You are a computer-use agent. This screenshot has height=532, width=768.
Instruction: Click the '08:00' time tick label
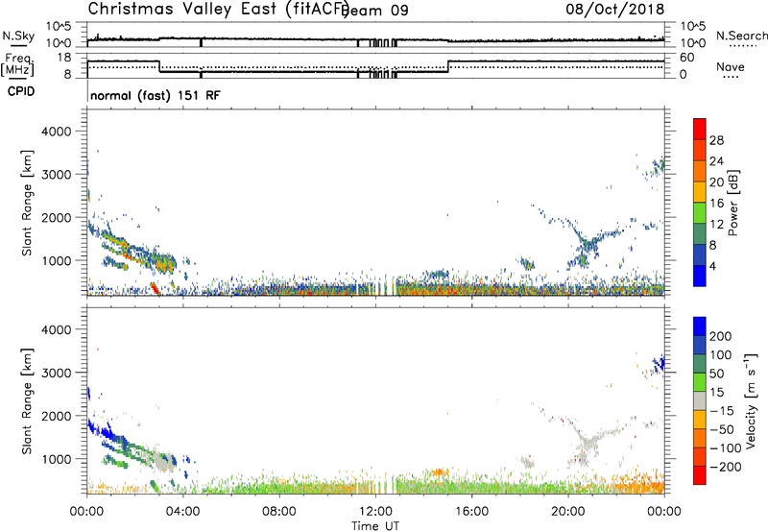coord(279,512)
